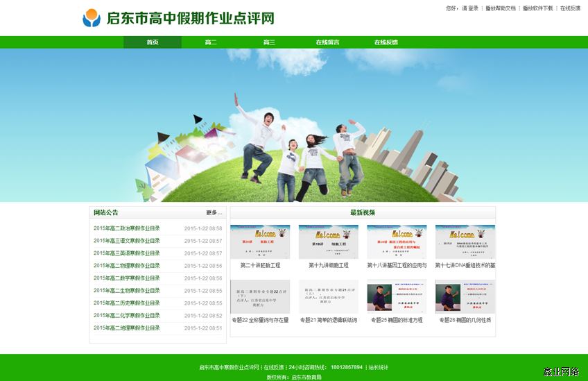This screenshot has width=588, height=381.
Task: Open the 播放帮助文档 link
Action: [501, 8]
